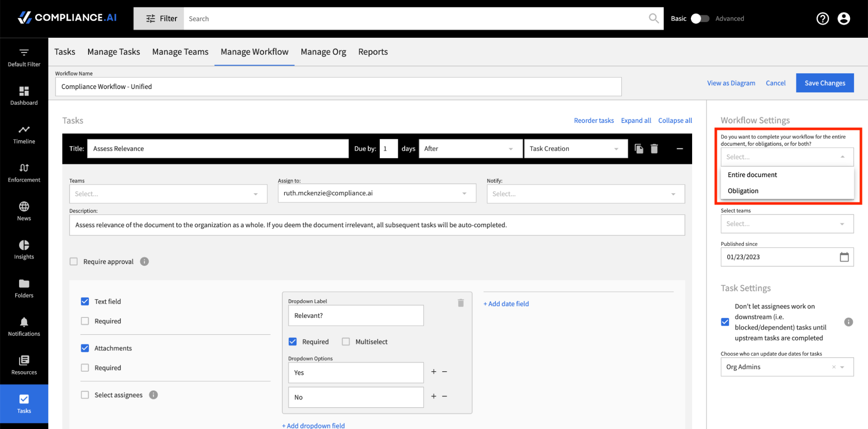868x429 pixels.
Task: Enable the Multiselect checkbox
Action: click(x=346, y=342)
